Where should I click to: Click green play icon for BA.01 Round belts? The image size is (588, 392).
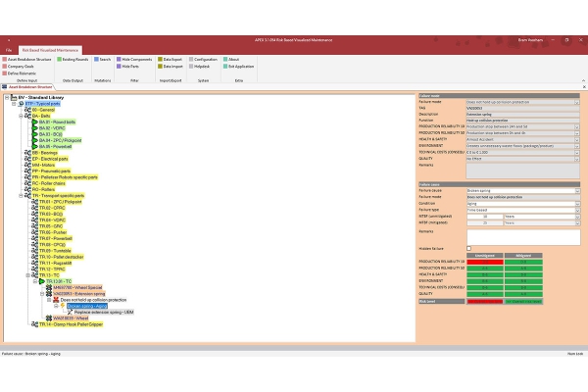click(x=35, y=122)
